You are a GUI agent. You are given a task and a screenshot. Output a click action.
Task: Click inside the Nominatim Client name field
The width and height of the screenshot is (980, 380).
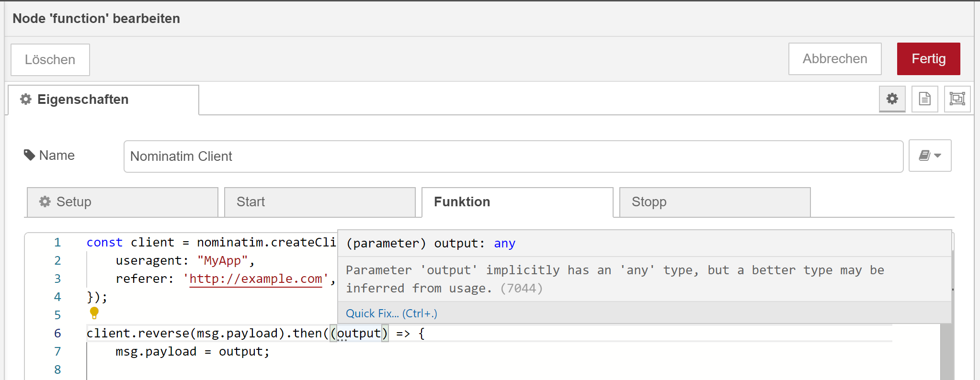point(513,156)
